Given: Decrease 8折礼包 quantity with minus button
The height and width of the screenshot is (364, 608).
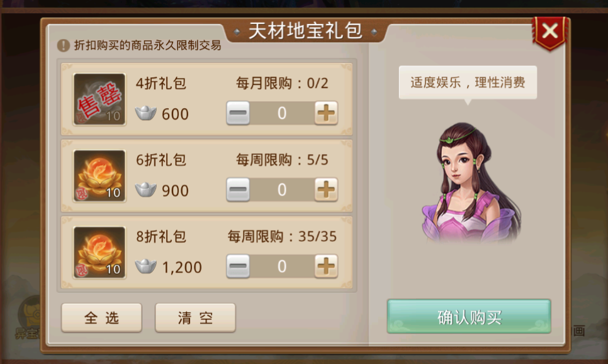Looking at the screenshot, I should (238, 267).
